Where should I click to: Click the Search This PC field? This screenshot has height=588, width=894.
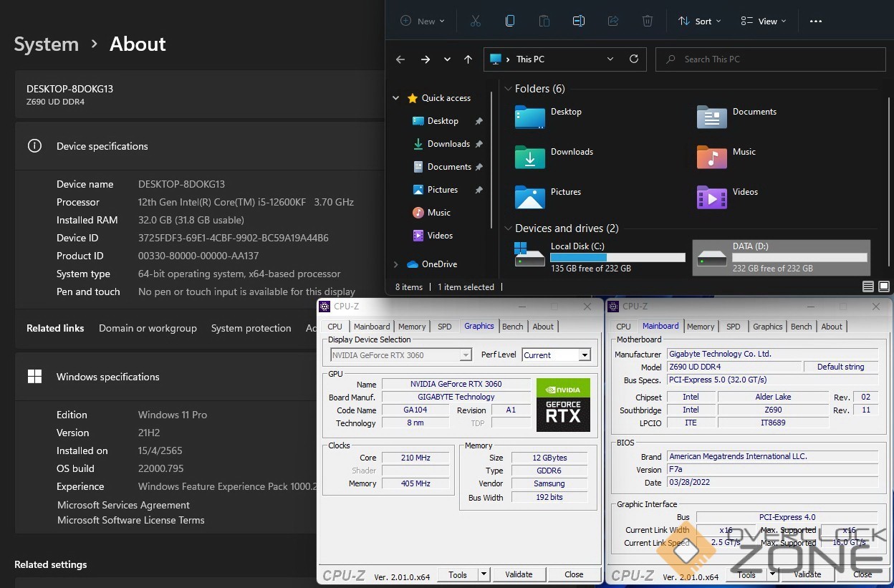coord(770,59)
